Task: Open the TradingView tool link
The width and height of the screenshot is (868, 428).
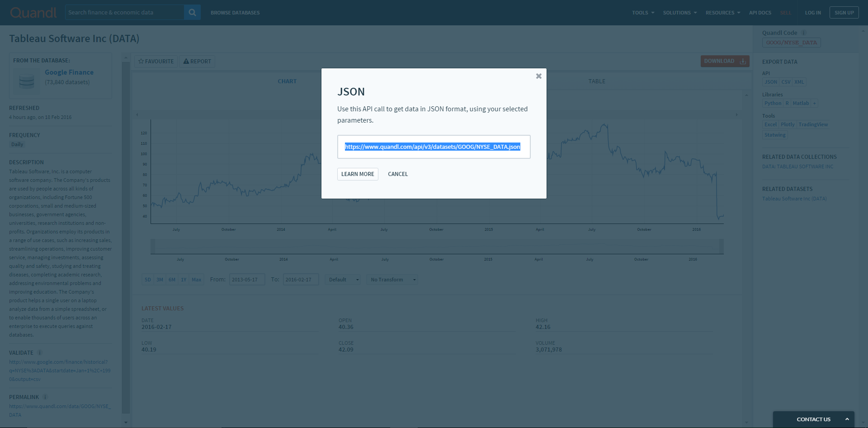Action: (813, 124)
